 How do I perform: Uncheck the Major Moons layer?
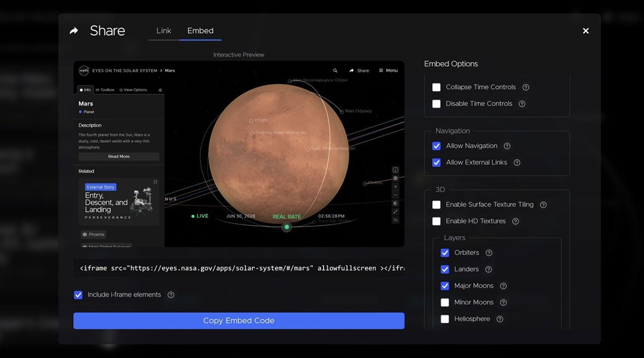click(x=445, y=286)
